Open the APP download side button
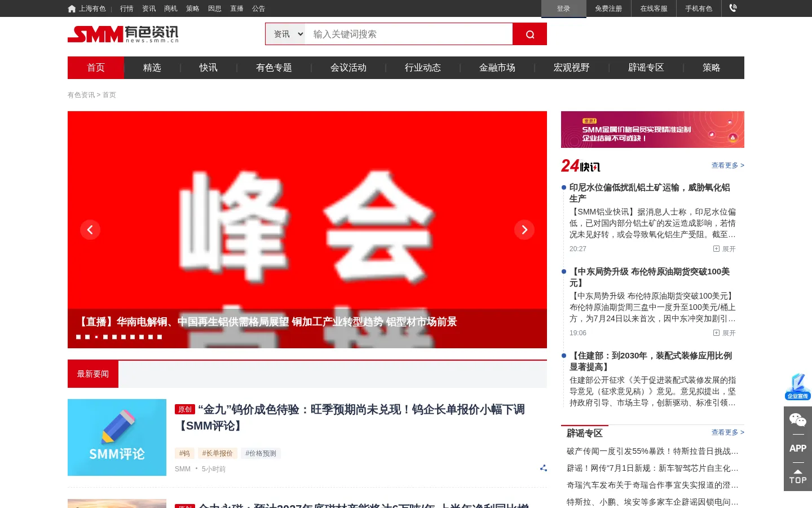 click(798, 448)
